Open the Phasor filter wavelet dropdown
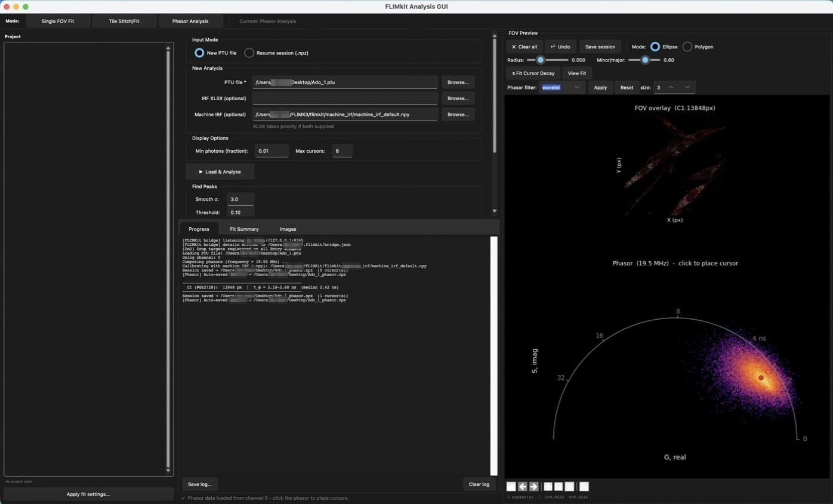This screenshot has height=504, width=833. (x=561, y=88)
